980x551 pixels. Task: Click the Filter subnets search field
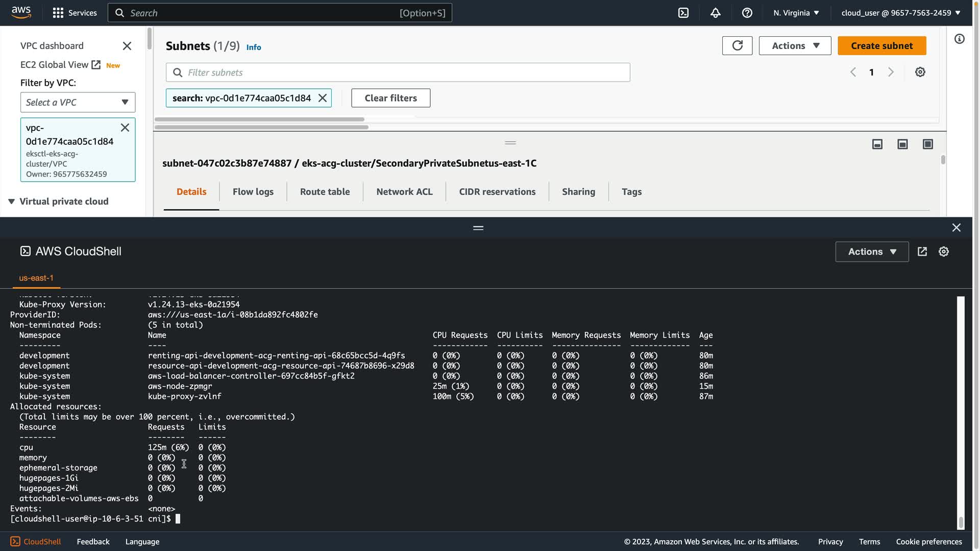tap(398, 72)
